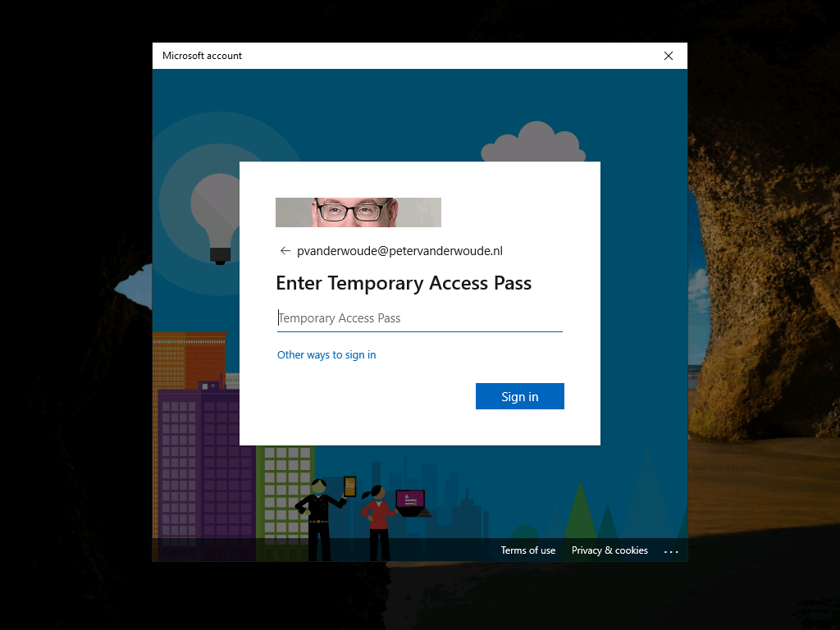Screen dimensions: 840x630
Task: Open the Privacy & cookies link
Action: click(x=609, y=550)
